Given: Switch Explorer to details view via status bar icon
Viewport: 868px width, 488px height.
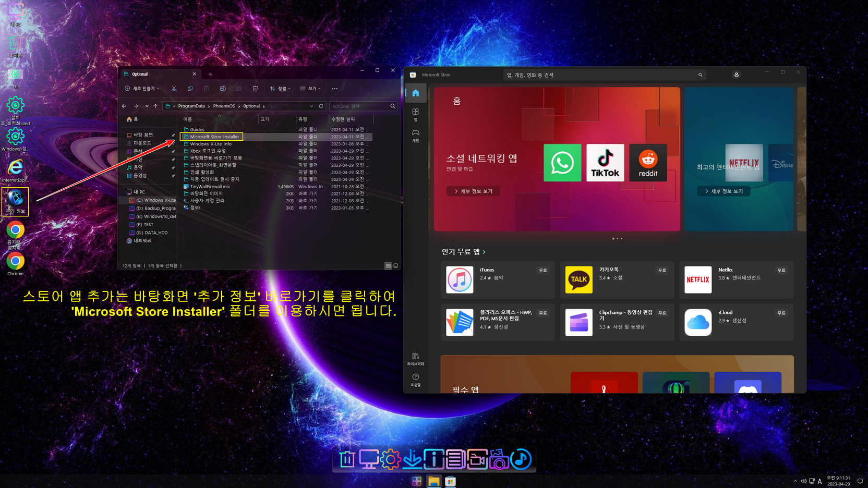Looking at the screenshot, I should pyautogui.click(x=388, y=266).
